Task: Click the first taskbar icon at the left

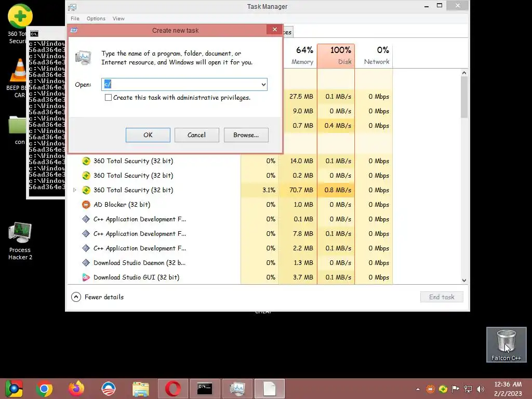Action: pyautogui.click(x=14, y=389)
